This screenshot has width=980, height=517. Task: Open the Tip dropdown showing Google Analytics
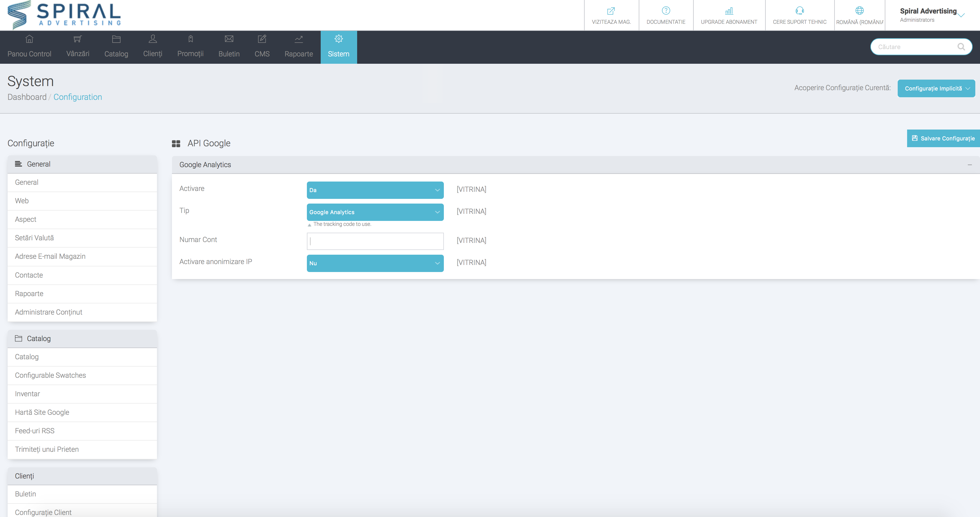tap(375, 212)
